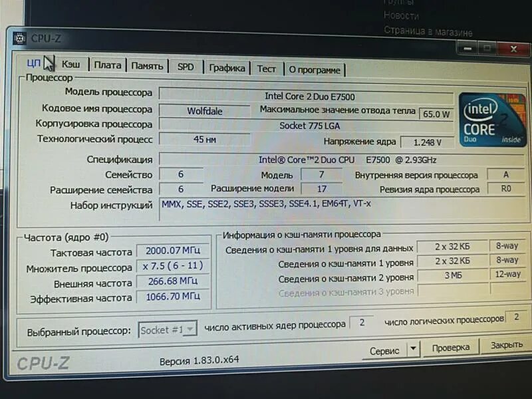Click the logical processors count field
Screen dimensions: 532x399
tap(517, 317)
